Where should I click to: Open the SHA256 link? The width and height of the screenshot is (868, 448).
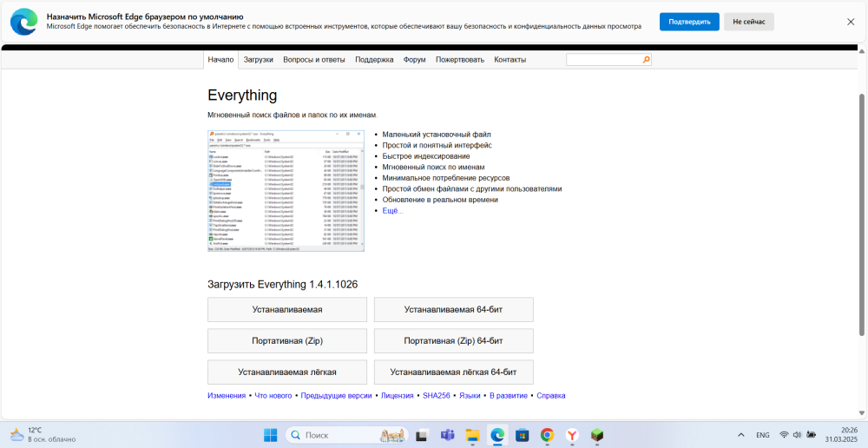click(x=437, y=396)
